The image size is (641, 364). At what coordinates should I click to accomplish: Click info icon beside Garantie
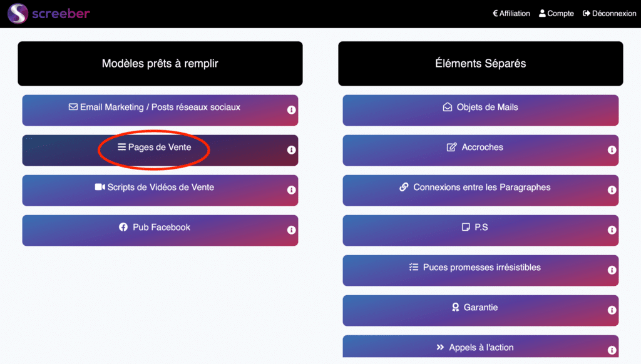612,310
